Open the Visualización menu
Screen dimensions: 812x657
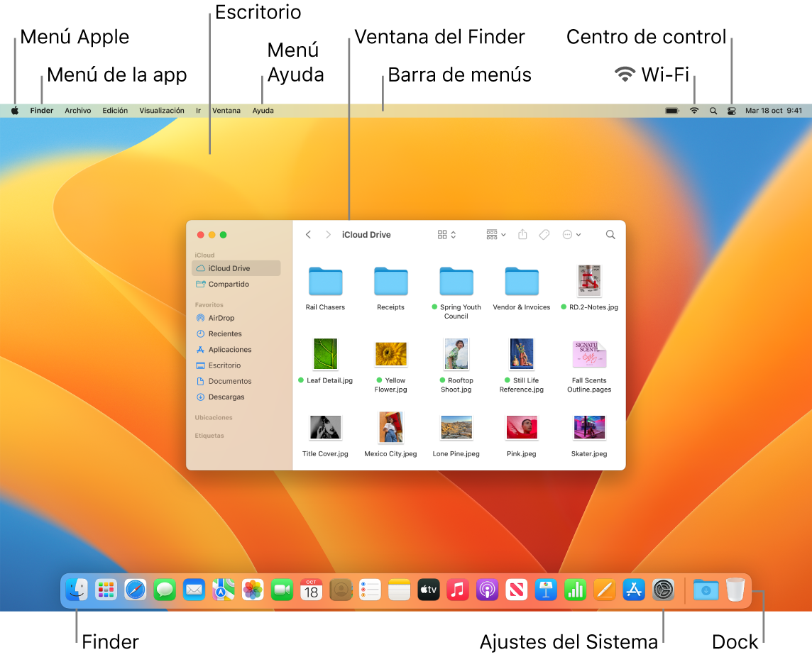(162, 110)
